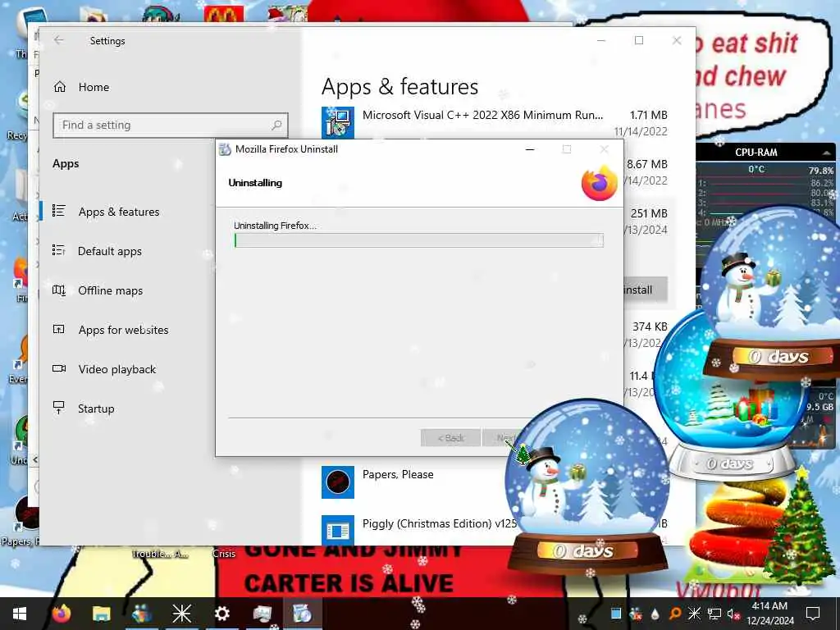Click the Uninstall button in Settings
This screenshot has height=630, width=840.
(646, 290)
